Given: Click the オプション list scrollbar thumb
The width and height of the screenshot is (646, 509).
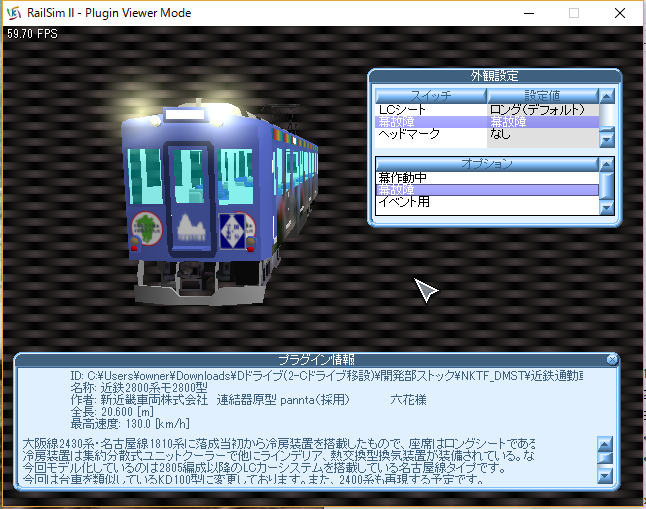Looking at the screenshot, I should point(606,185).
